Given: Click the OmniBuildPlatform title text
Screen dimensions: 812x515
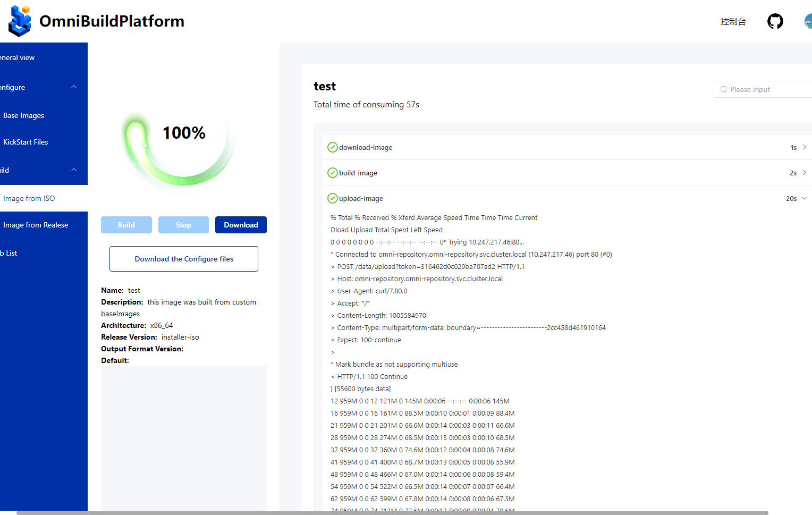Looking at the screenshot, I should (112, 21).
